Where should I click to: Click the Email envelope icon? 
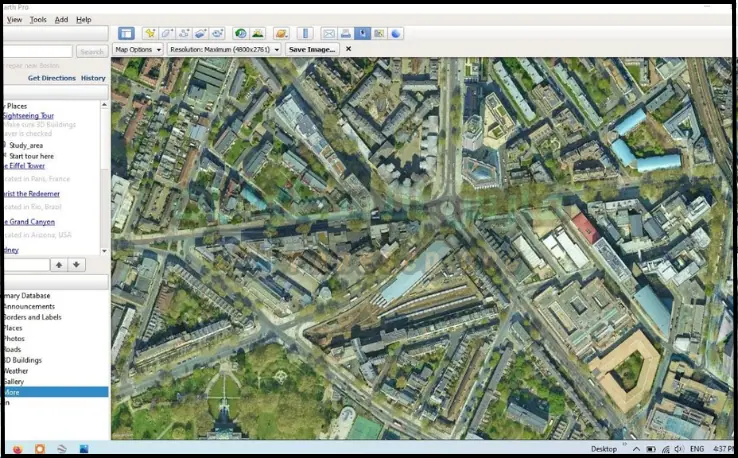pos(328,34)
